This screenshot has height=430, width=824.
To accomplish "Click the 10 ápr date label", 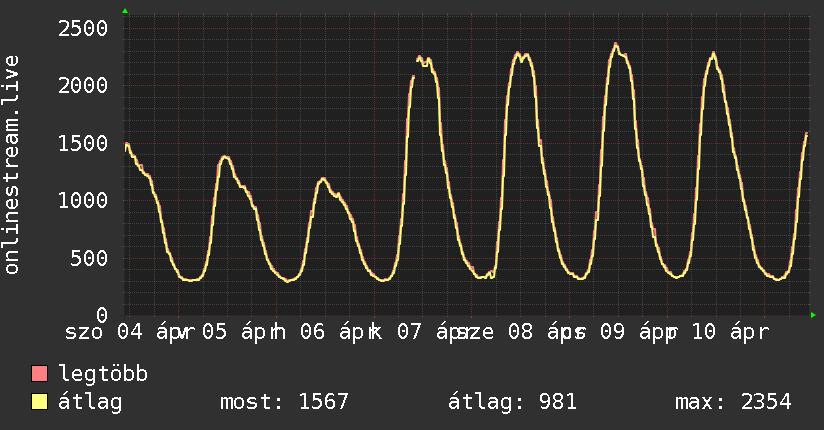I will point(731,332).
